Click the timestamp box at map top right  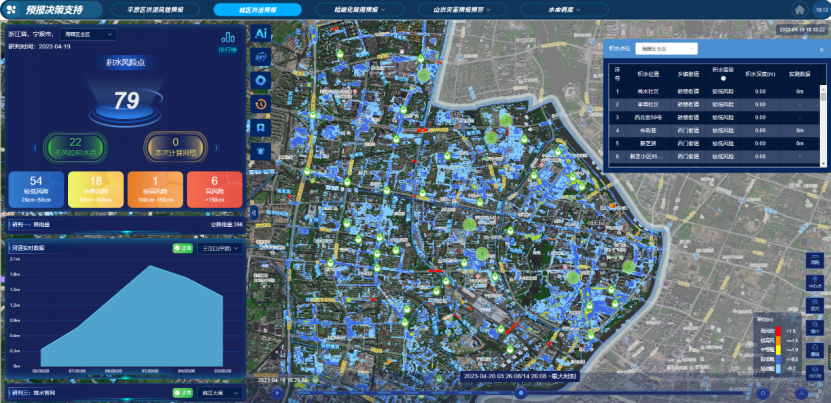800,30
